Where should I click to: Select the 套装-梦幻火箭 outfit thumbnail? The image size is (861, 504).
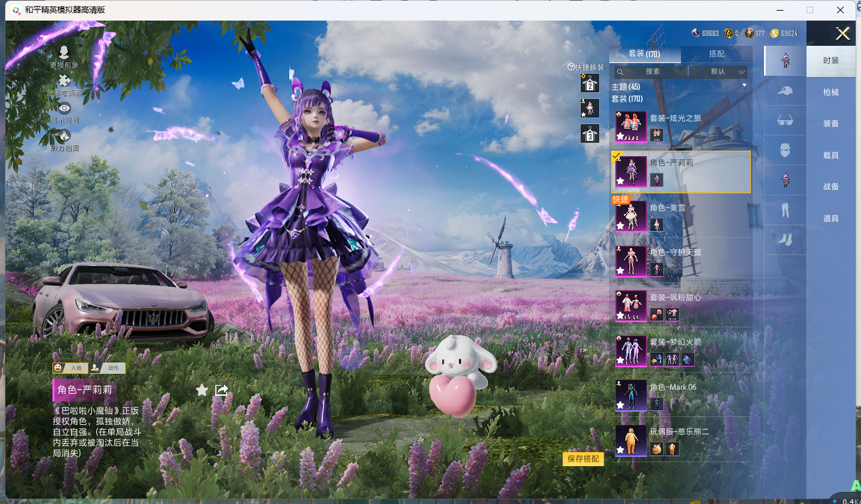coord(630,351)
